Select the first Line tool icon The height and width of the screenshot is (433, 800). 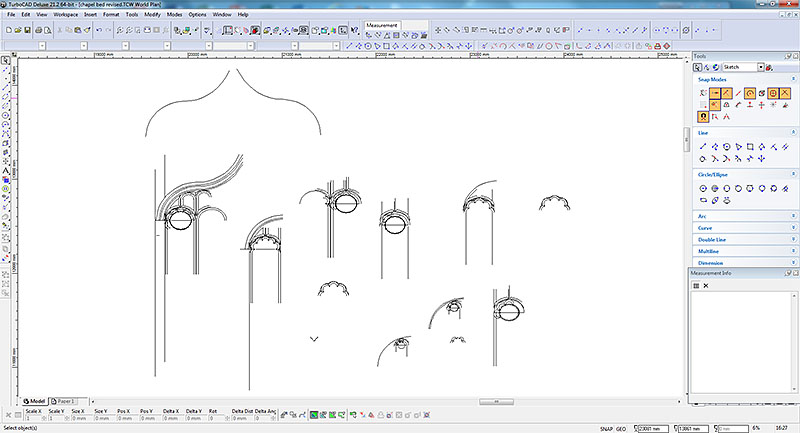703,147
